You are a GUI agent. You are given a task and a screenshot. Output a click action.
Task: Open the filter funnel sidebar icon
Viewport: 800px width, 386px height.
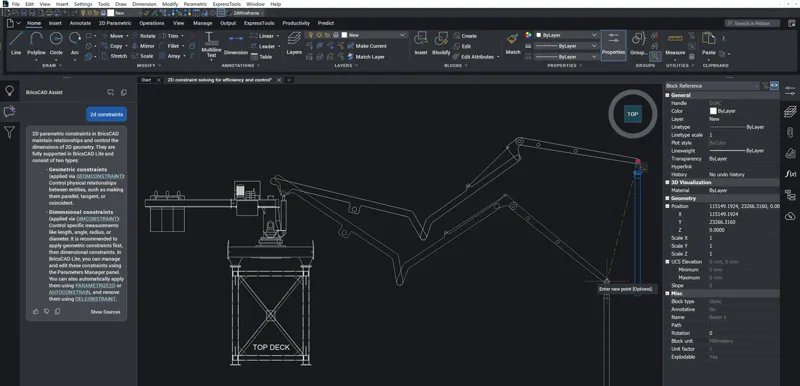pos(9,133)
